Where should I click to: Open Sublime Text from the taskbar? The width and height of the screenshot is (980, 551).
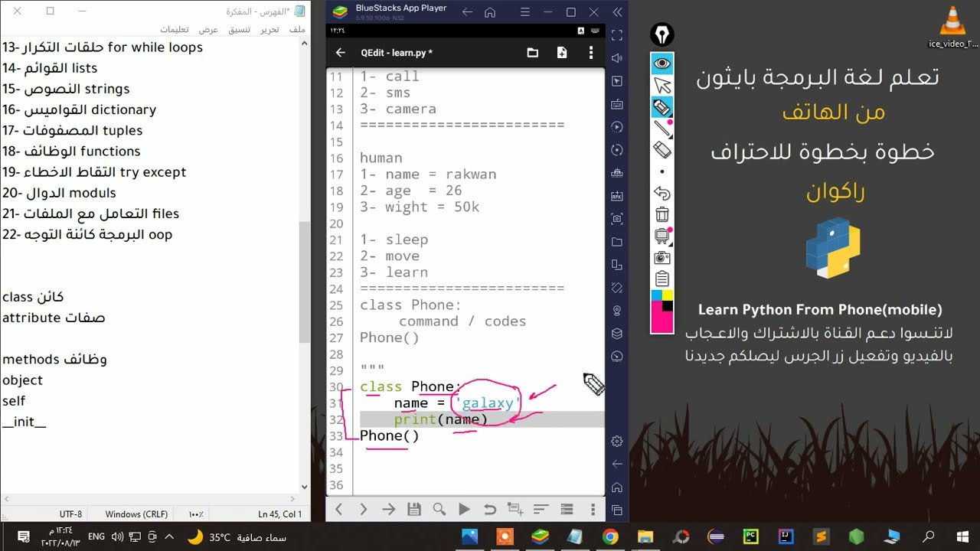coord(821,536)
